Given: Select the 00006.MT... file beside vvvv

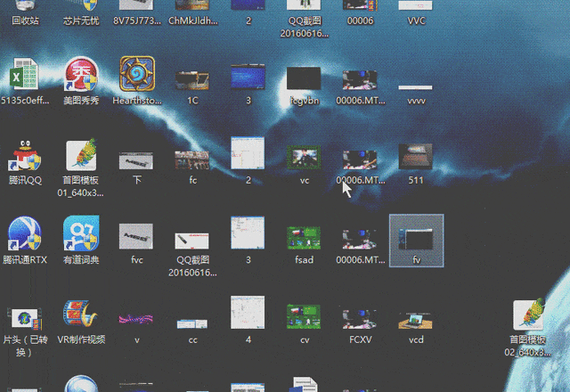Looking at the screenshot, I should coord(360,87).
